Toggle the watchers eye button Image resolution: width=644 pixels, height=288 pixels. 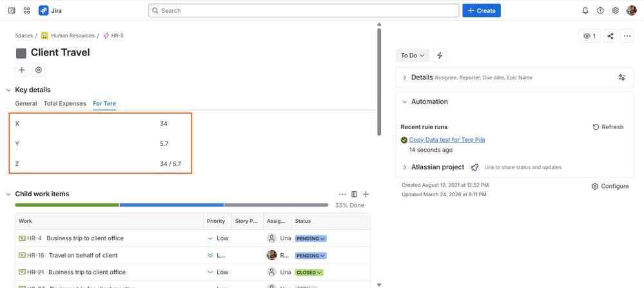click(589, 36)
